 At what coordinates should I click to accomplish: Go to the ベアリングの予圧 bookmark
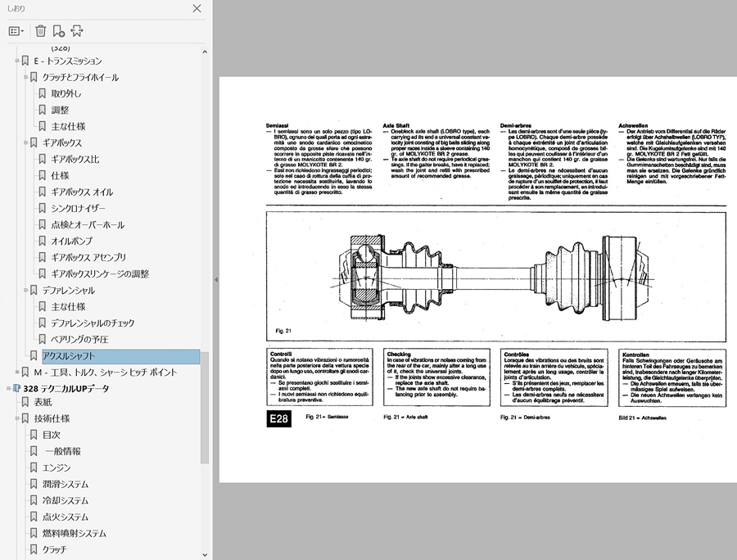pos(80,339)
